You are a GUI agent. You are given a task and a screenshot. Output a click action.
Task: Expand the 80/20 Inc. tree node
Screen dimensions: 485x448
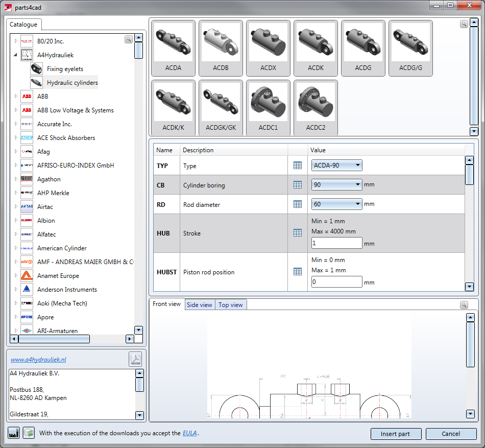[x=16, y=41]
